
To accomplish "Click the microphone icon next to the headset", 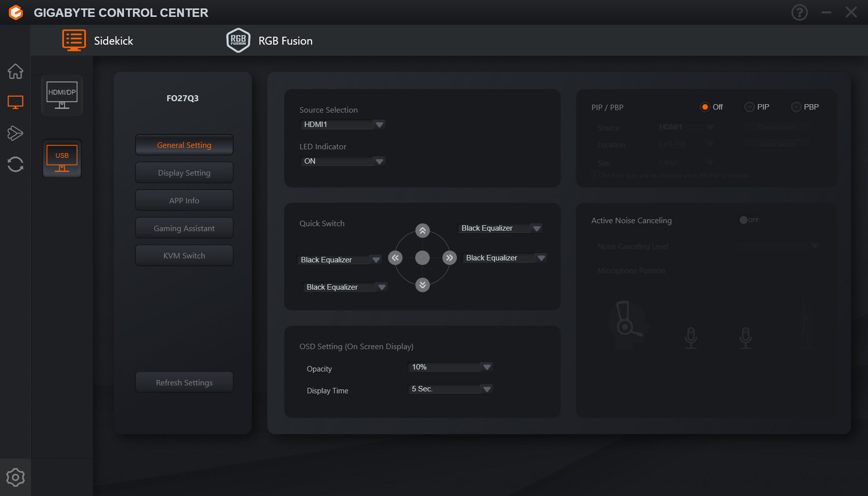I will tap(691, 338).
